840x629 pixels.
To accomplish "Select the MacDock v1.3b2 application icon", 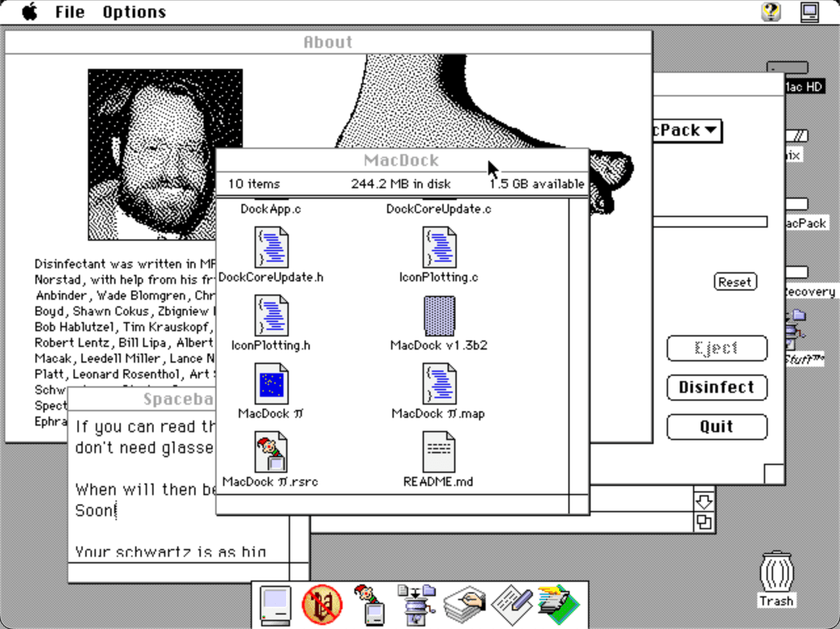I will 439,315.
